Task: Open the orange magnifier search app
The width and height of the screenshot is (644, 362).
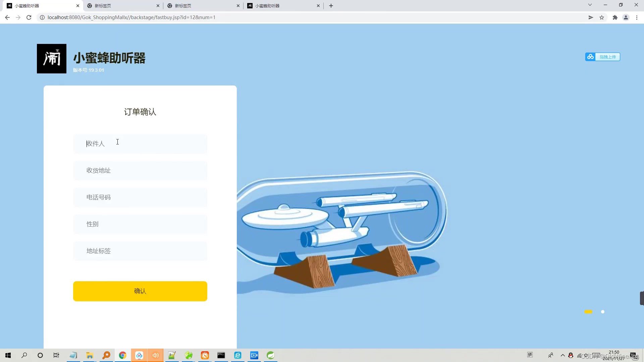Action: pos(106,355)
